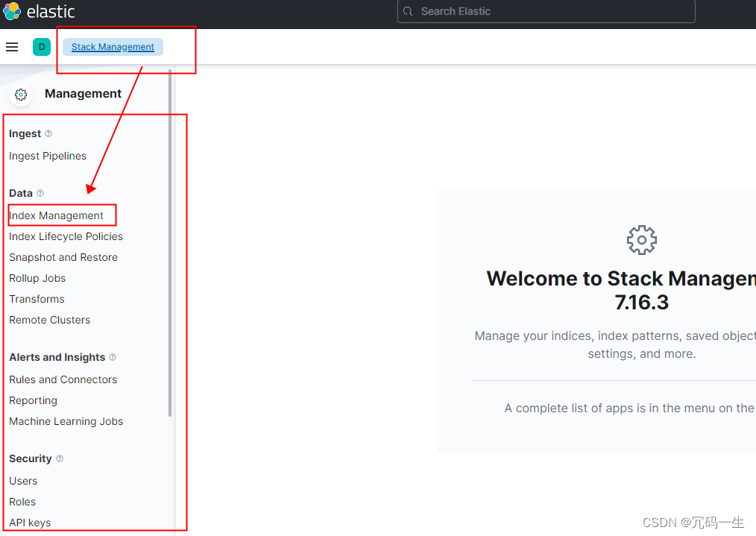Open Index Management

pyautogui.click(x=57, y=215)
